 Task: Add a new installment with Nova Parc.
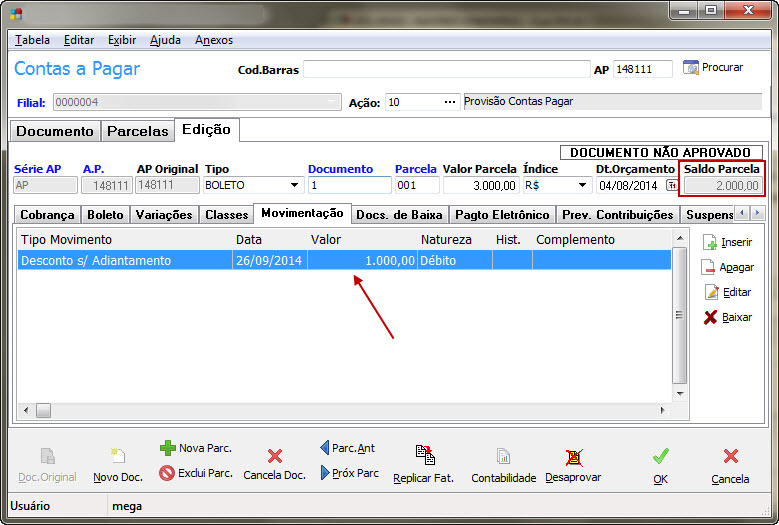point(168,449)
